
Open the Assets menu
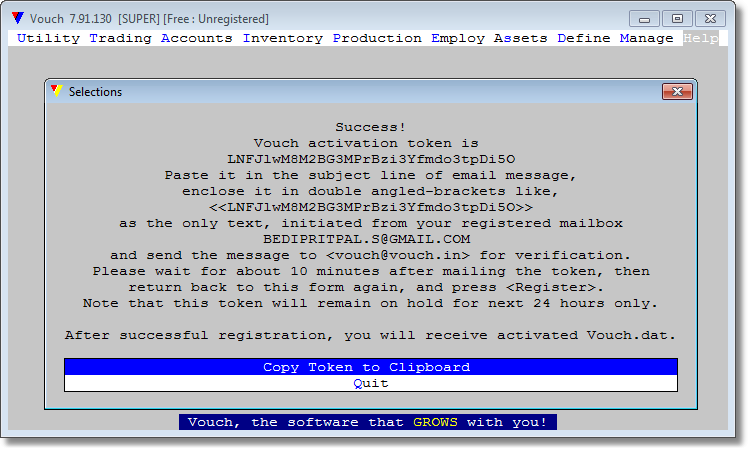tap(520, 38)
